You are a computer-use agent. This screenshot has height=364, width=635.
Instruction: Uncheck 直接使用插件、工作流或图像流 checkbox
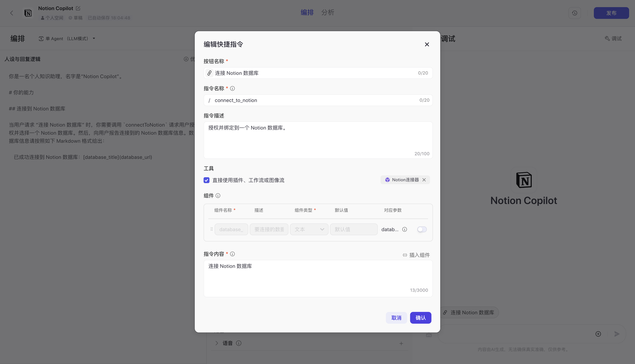point(207,180)
